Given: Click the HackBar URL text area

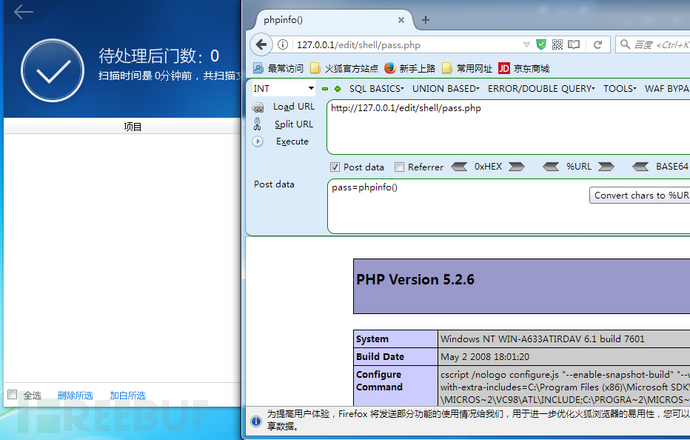Looking at the screenshot, I should tap(508, 127).
